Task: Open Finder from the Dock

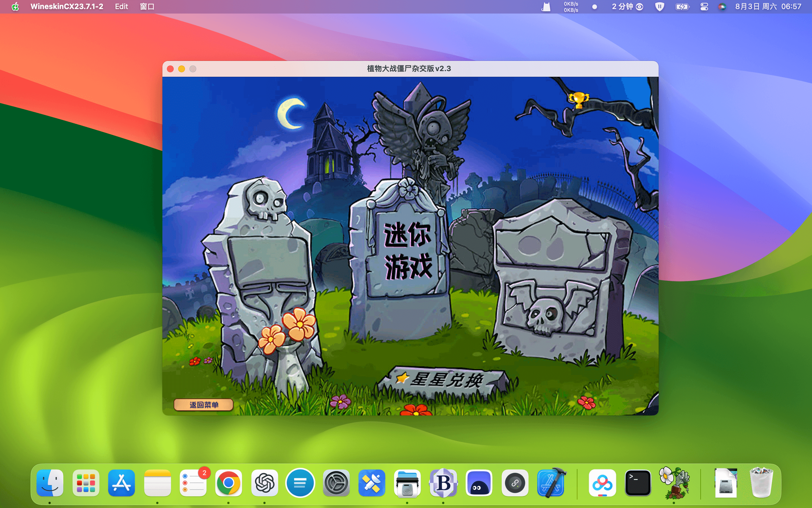Action: coord(50,483)
